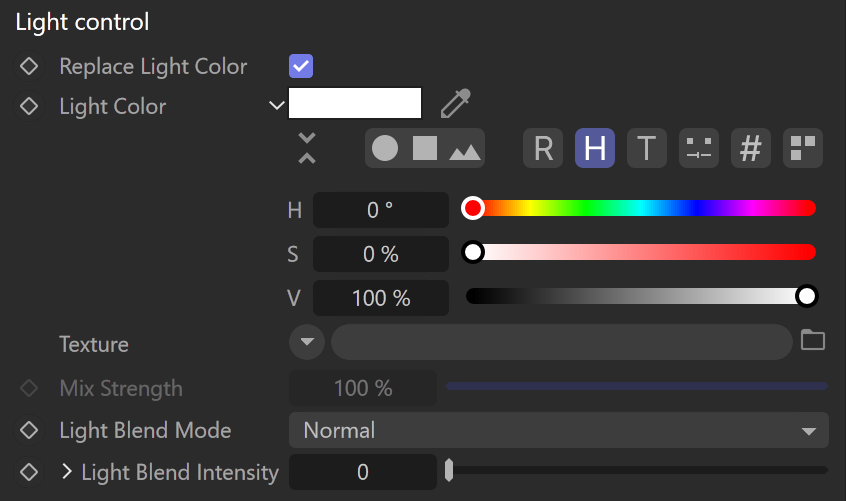Viewport: 846px width, 501px height.
Task: Enable the Kelvin temperature mode (T)
Action: coord(646,148)
